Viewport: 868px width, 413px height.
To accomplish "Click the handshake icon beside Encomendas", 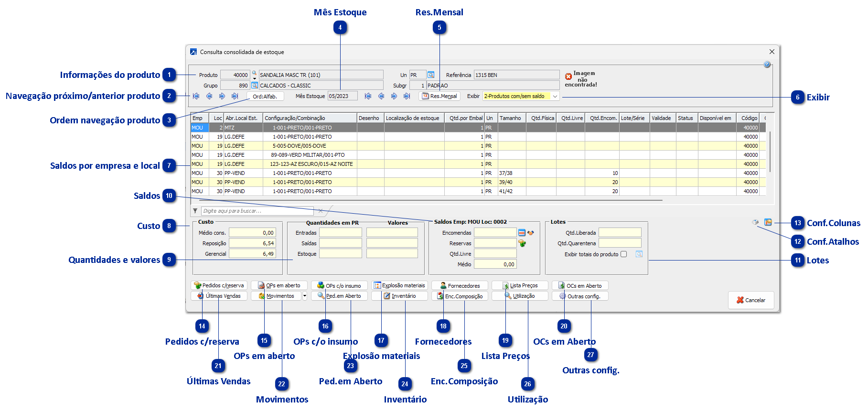I will coord(531,233).
